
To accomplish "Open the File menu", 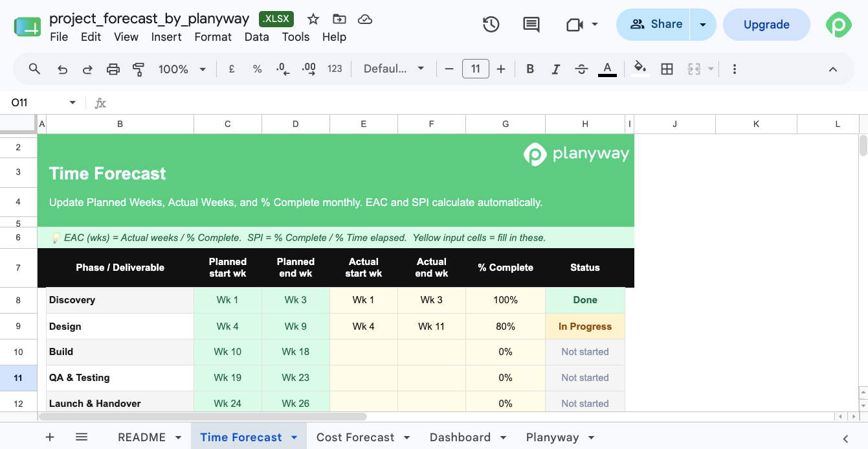I will coord(59,37).
